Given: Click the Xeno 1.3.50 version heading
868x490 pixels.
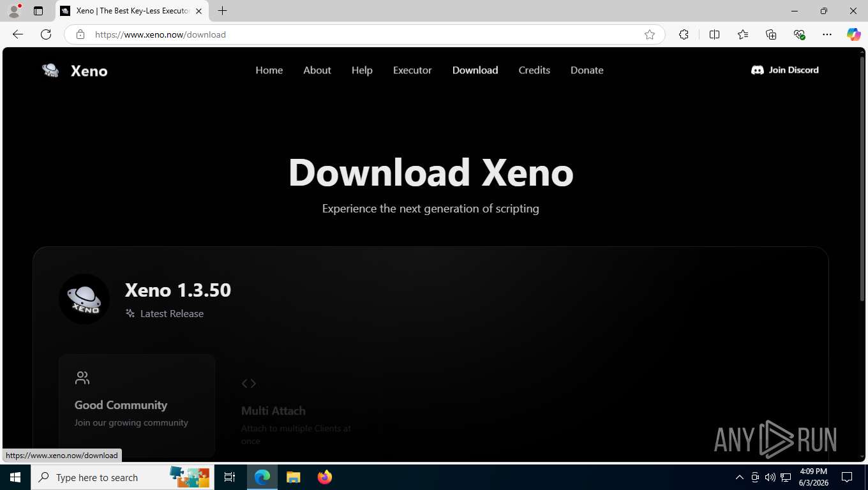Looking at the screenshot, I should (178, 290).
